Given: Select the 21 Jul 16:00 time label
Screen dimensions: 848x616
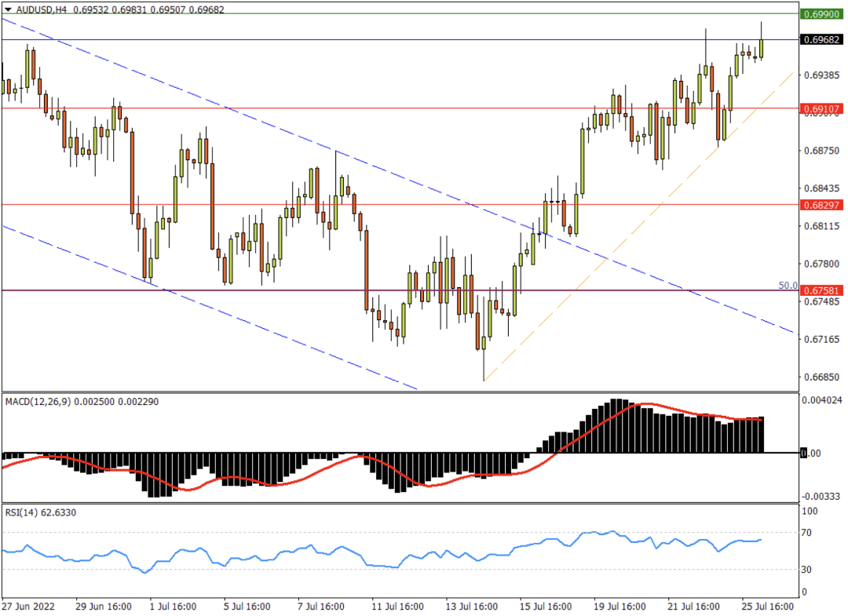Looking at the screenshot, I should (x=693, y=606).
